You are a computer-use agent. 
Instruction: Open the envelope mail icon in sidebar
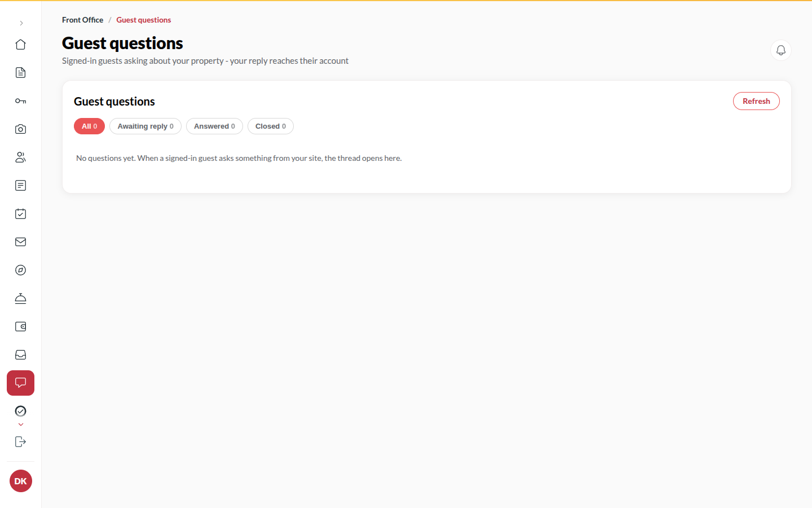pos(21,242)
